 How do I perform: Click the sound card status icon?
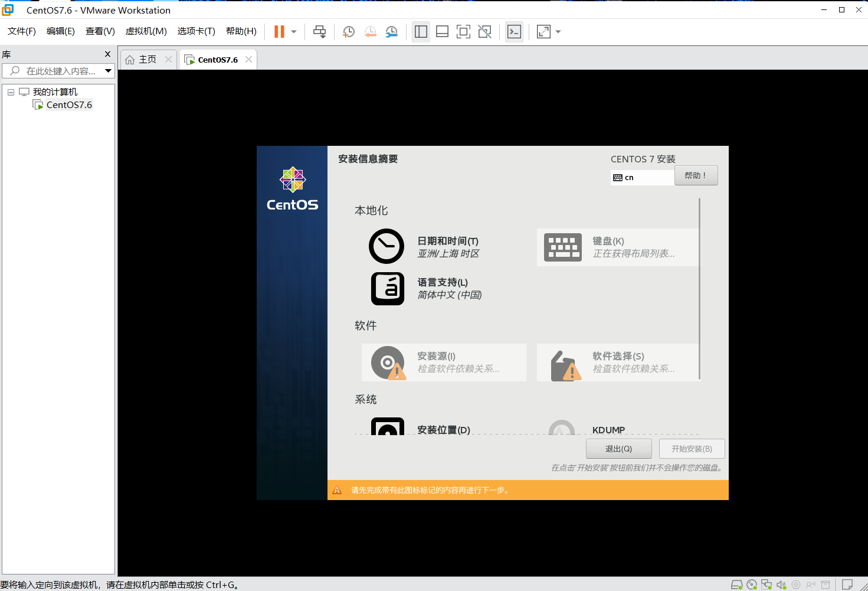click(781, 585)
